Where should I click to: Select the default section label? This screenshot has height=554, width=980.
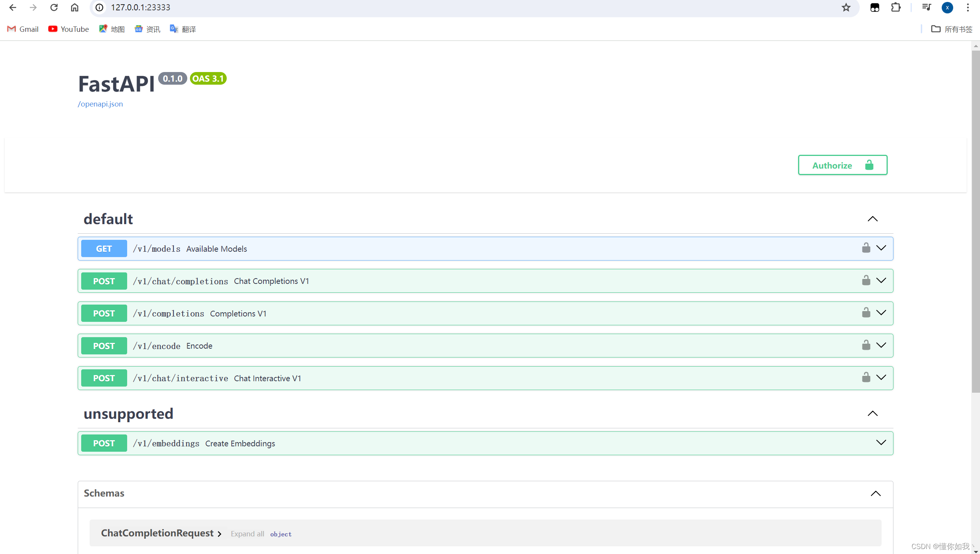[108, 219]
